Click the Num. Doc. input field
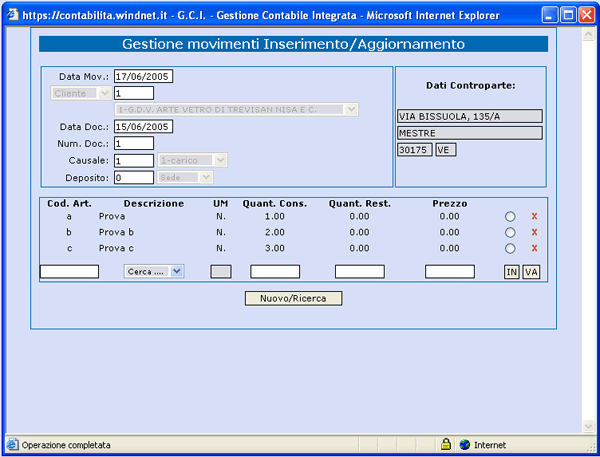Screen dimensions: 600x457 pyautogui.click(x=134, y=144)
